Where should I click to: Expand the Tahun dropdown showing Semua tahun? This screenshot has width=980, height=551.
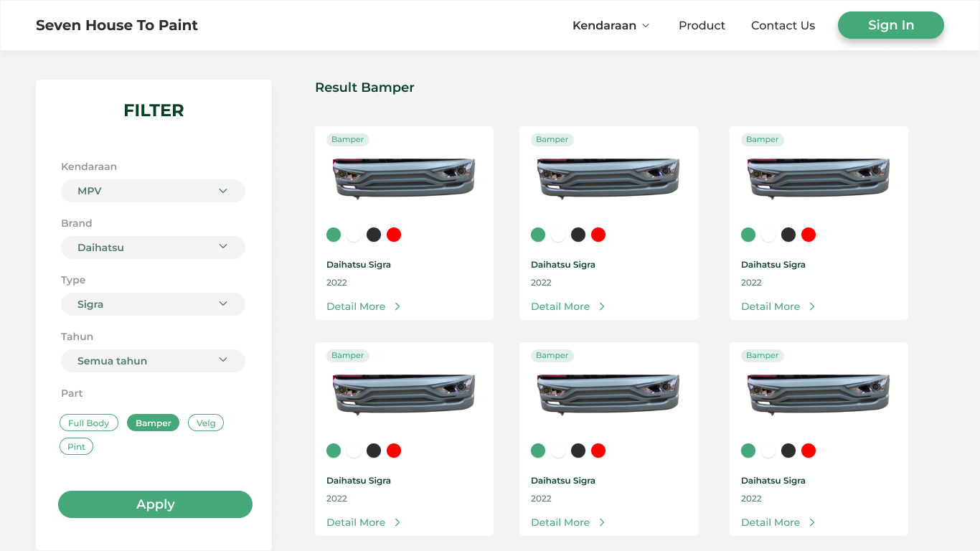pos(153,361)
